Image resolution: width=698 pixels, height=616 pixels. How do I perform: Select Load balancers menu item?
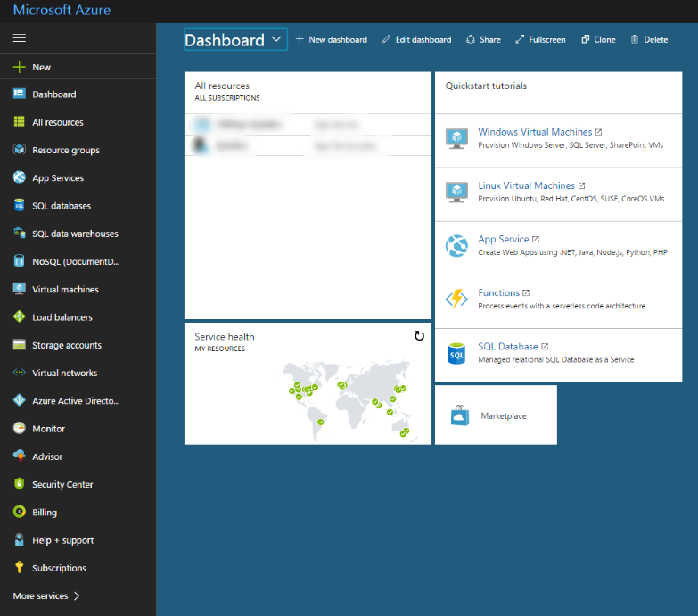[62, 317]
